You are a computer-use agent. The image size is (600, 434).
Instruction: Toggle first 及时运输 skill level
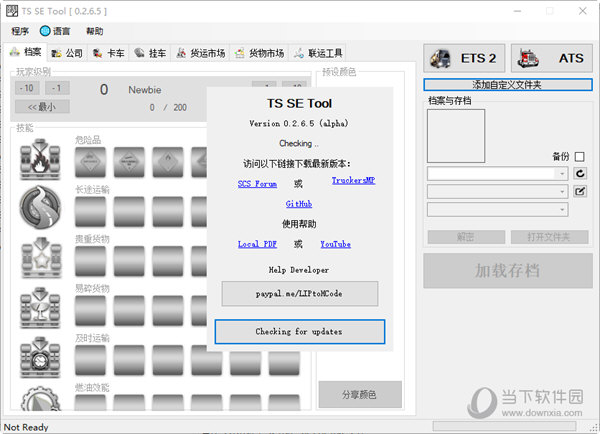coord(90,360)
